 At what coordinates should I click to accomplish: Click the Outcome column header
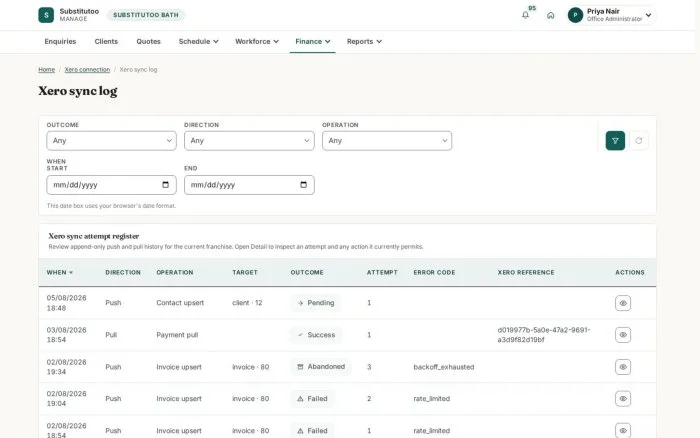307,272
